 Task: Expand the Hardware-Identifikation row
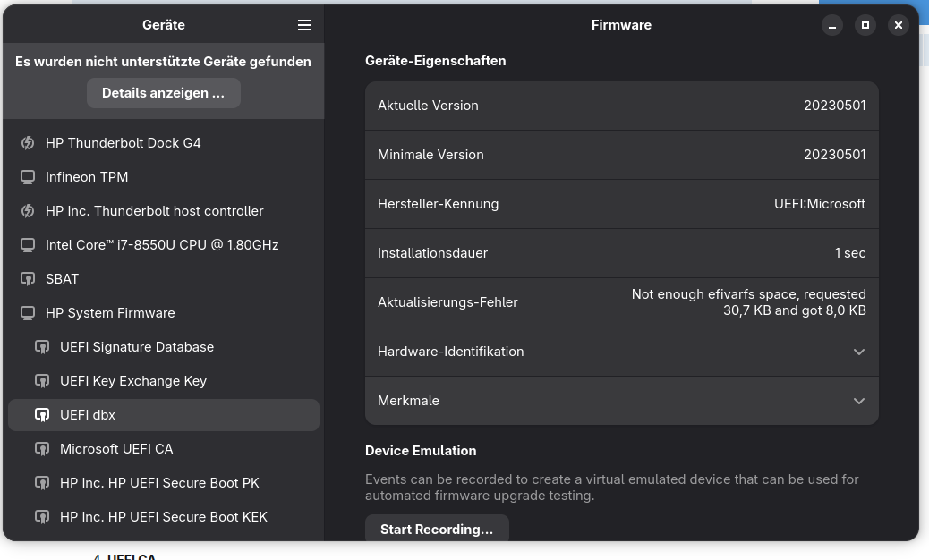pyautogui.click(x=858, y=352)
